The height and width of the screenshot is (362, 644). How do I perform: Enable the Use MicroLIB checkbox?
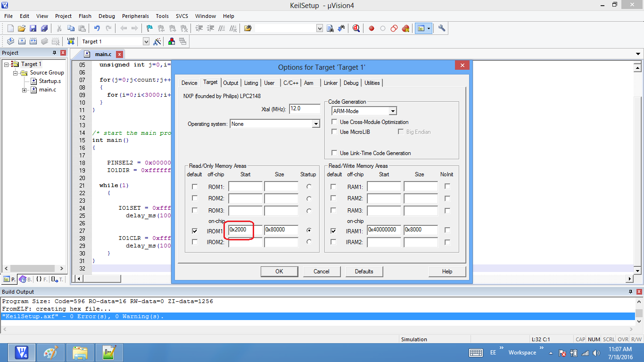[334, 132]
